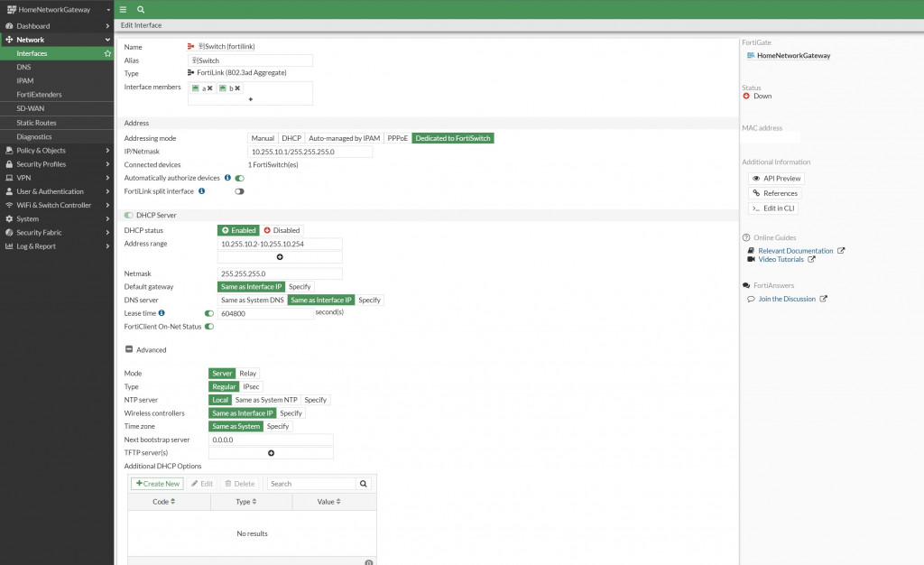Select Relay for DHCP Mode
This screenshot has width=924, height=565.
(x=247, y=374)
